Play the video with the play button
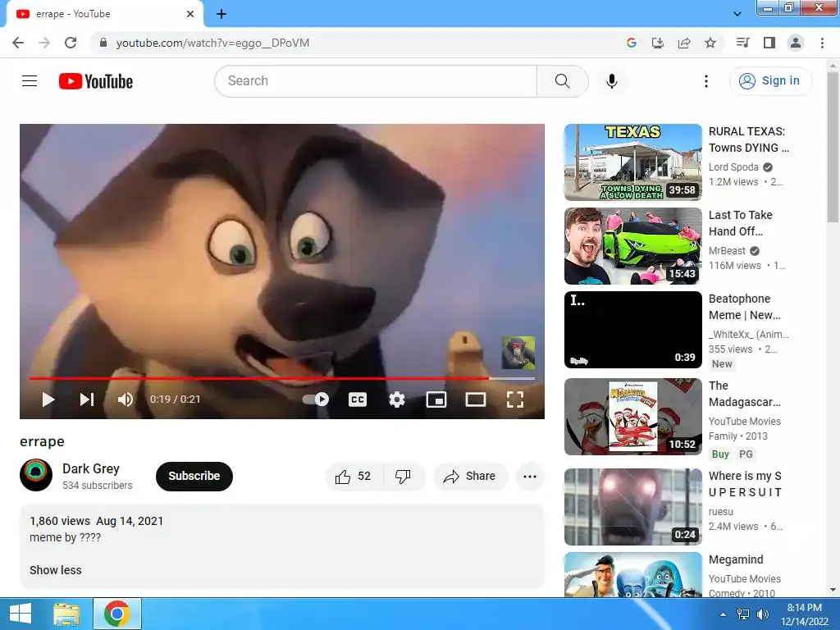Image resolution: width=840 pixels, height=630 pixels. coord(48,399)
